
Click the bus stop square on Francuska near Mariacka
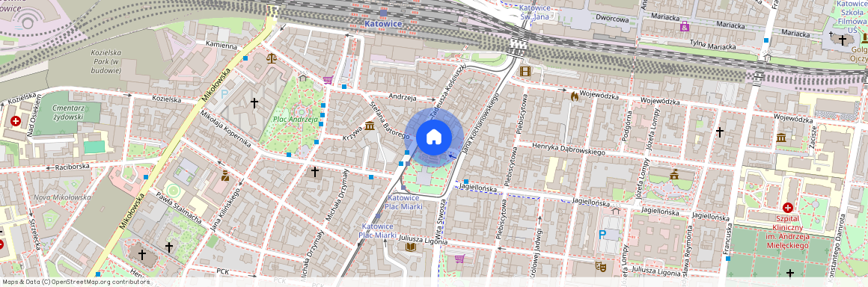coord(766,40)
